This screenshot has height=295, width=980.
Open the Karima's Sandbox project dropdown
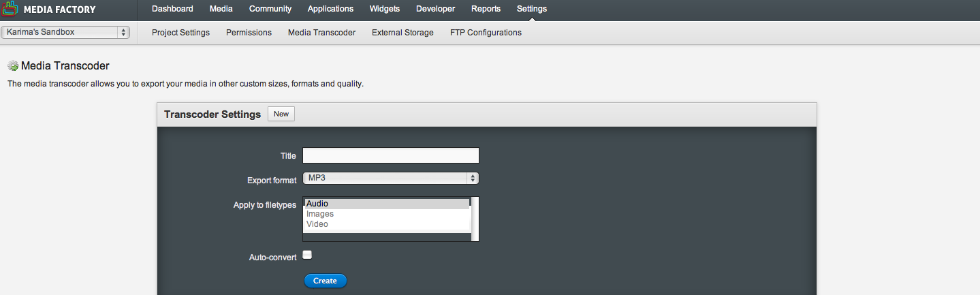coord(65,32)
